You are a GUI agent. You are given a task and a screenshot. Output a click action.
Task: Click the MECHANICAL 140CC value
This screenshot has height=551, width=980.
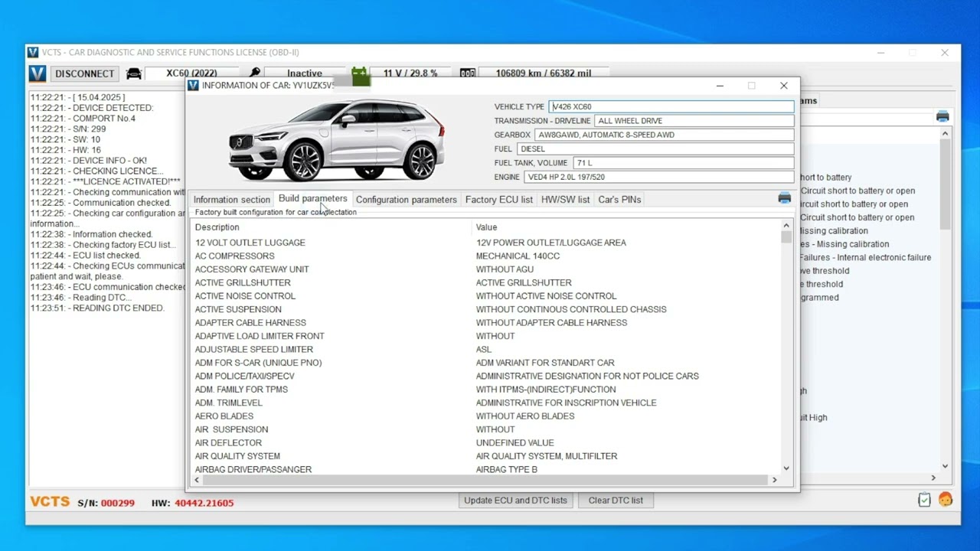518,256
